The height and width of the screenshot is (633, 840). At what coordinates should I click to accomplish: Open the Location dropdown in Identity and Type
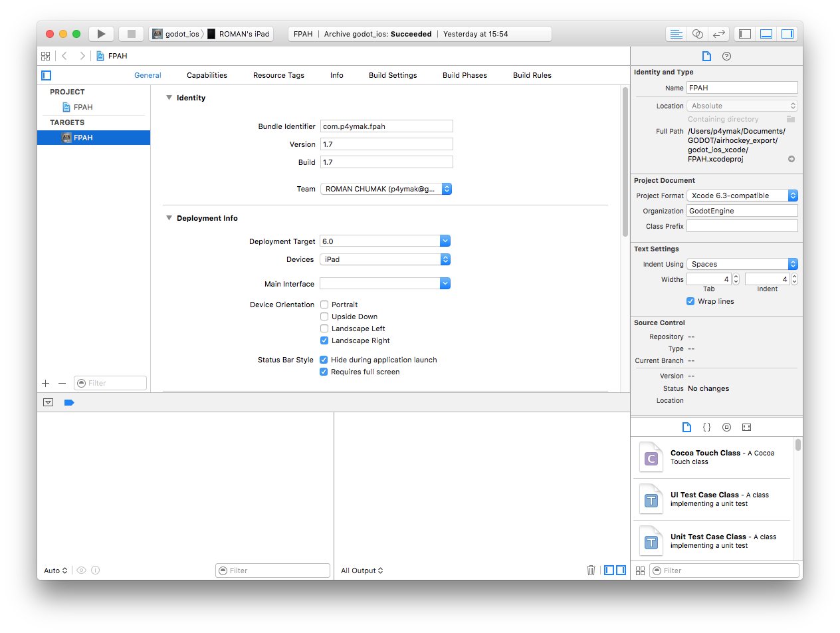click(x=742, y=106)
